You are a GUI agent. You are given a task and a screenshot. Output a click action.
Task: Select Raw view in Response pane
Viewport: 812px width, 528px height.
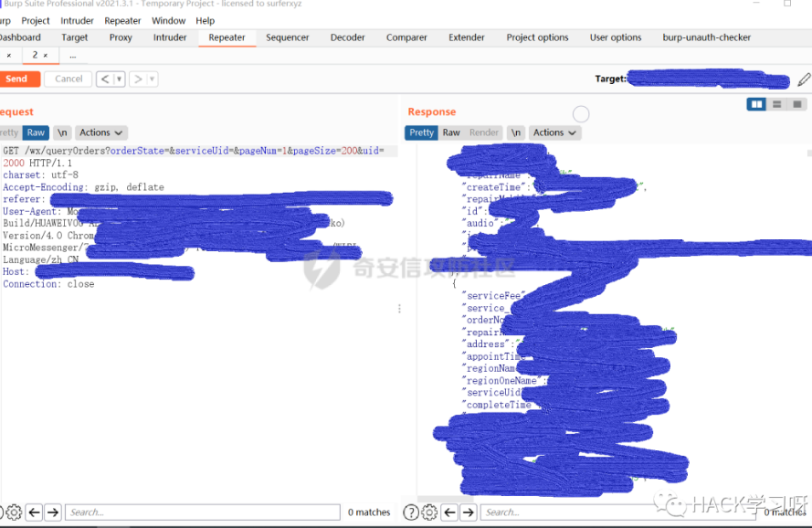tap(451, 132)
